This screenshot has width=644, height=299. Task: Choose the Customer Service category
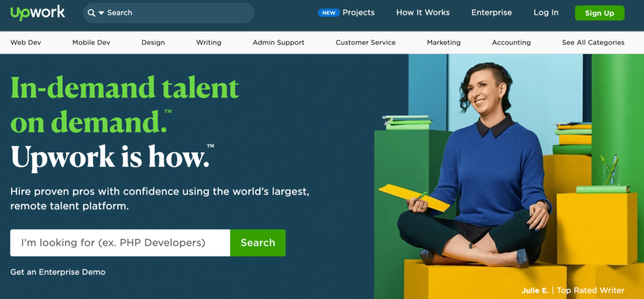(365, 42)
